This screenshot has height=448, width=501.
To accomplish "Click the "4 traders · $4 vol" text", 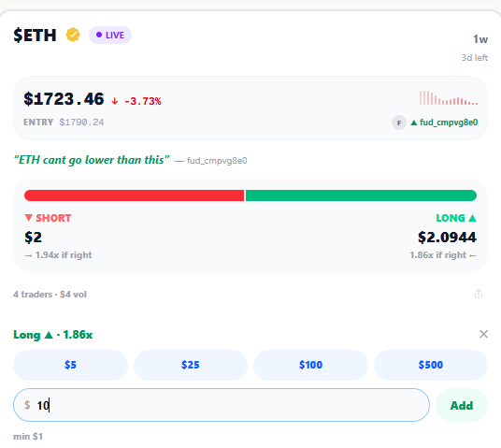I will tap(50, 295).
